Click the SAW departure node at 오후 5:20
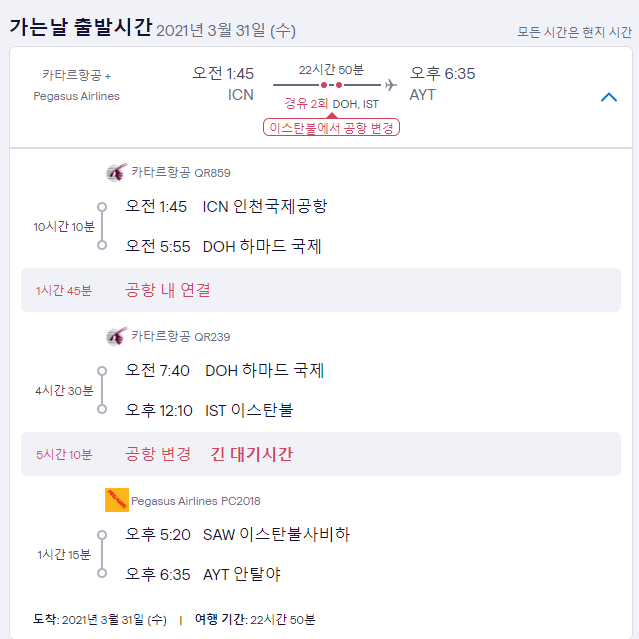Viewport: 639px width, 639px height. click(x=102, y=534)
